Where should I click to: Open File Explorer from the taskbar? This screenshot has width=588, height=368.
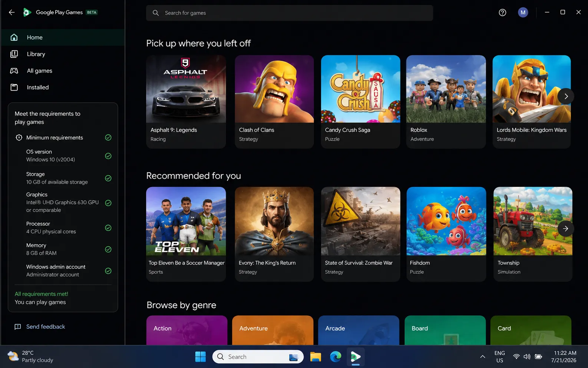316,357
